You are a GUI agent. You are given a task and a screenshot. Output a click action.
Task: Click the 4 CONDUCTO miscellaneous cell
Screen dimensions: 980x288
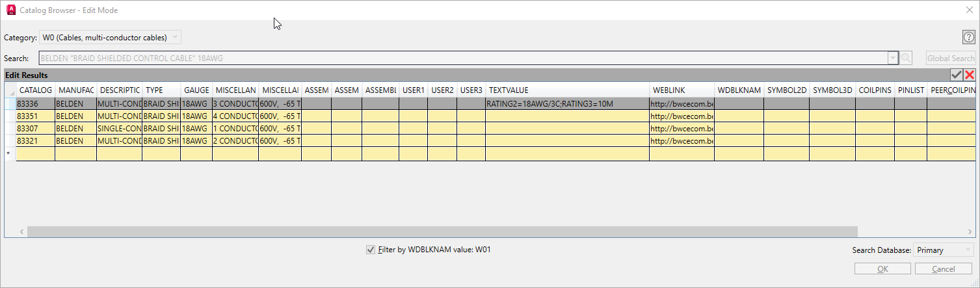click(x=235, y=116)
